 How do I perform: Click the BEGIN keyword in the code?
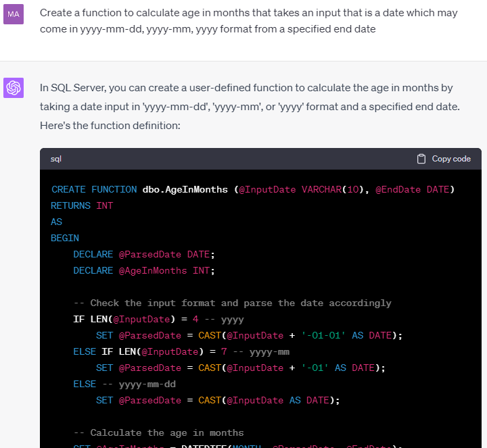click(x=65, y=238)
